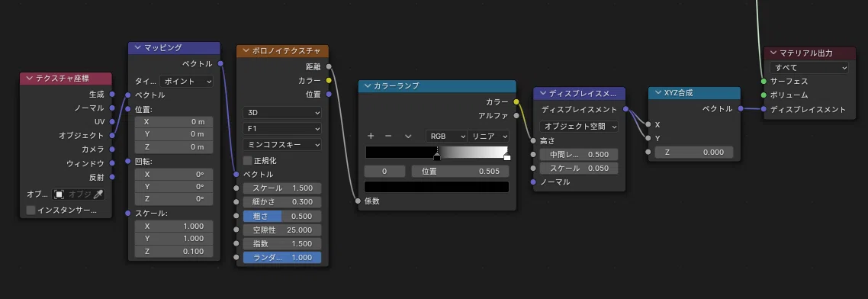Viewport: 868px width, 299px height.
Task: Collapse the カラーランプ node
Action: [368, 86]
